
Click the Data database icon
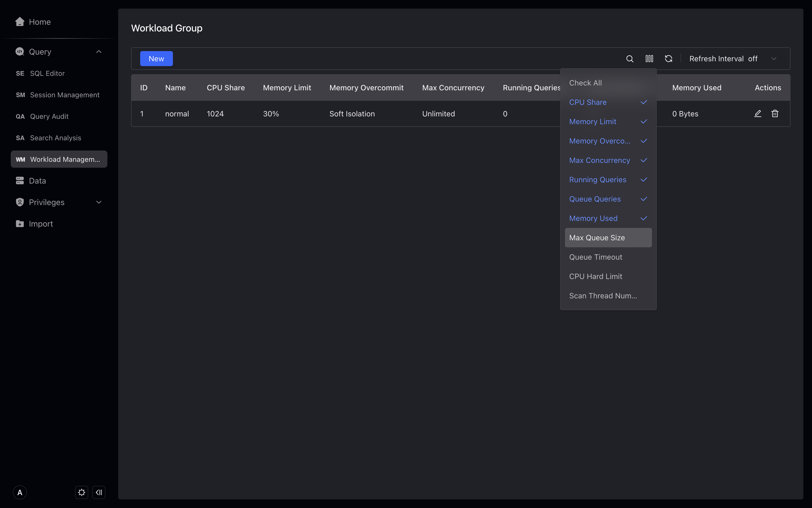(x=20, y=180)
